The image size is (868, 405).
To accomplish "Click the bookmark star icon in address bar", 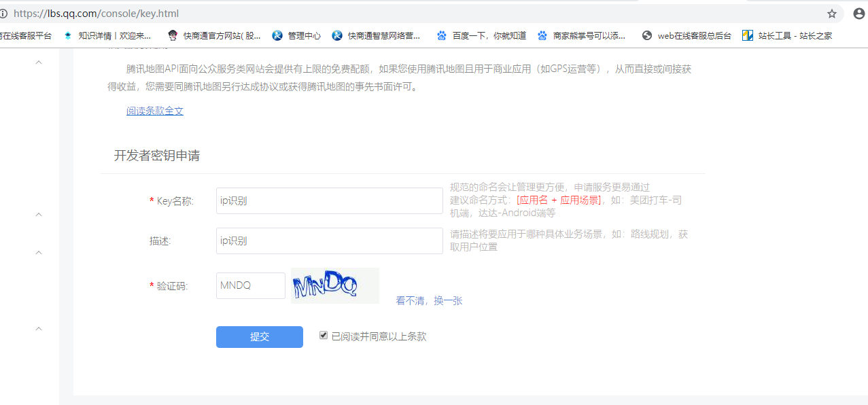I will [x=831, y=14].
